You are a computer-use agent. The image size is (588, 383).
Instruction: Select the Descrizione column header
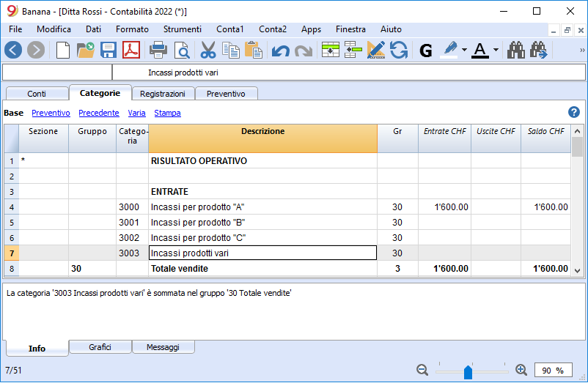pyautogui.click(x=263, y=138)
